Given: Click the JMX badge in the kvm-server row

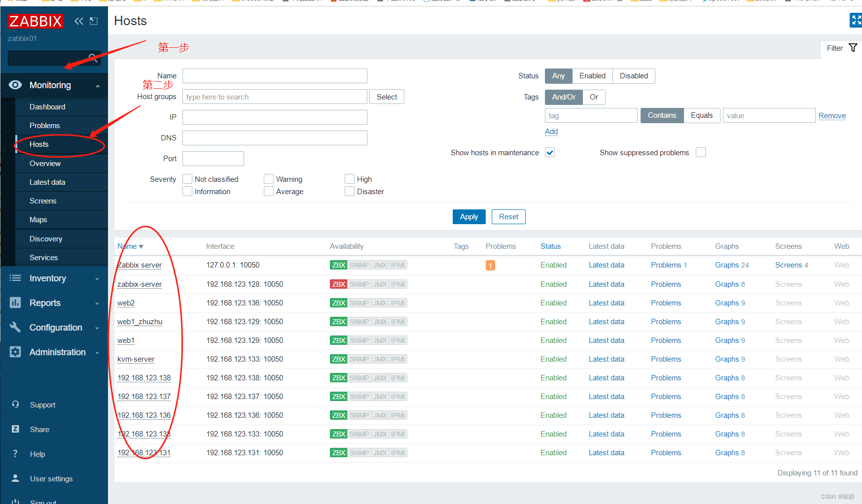Looking at the screenshot, I should (380, 359).
